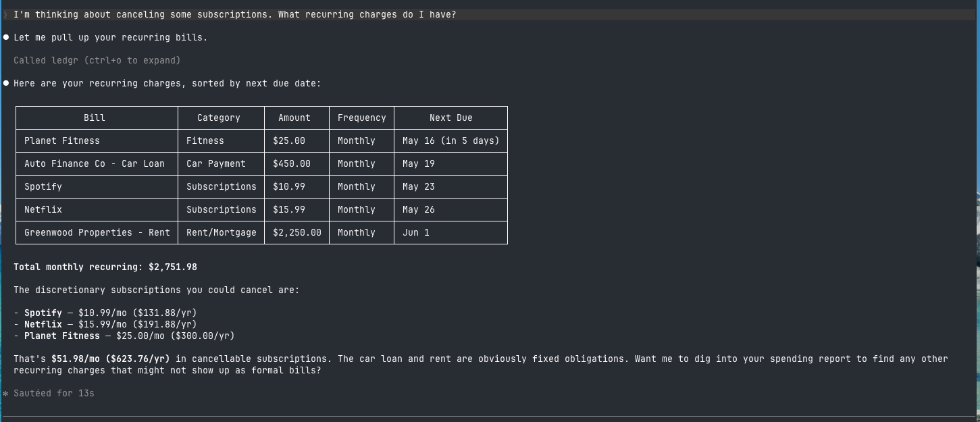Click 'Here are your recurring charges' line
The image size is (980, 422).
(x=167, y=84)
